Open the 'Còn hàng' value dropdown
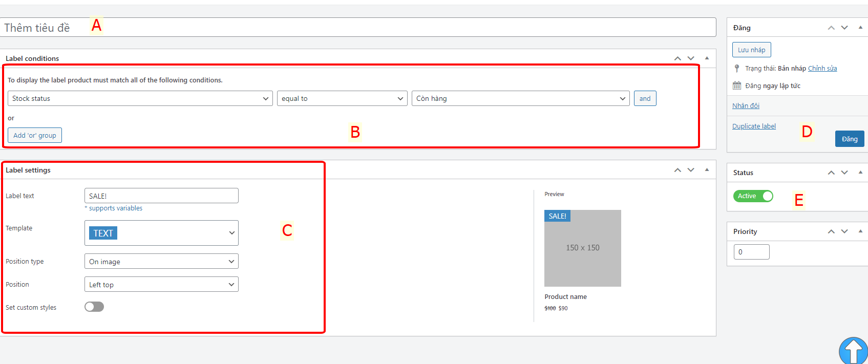 point(521,98)
